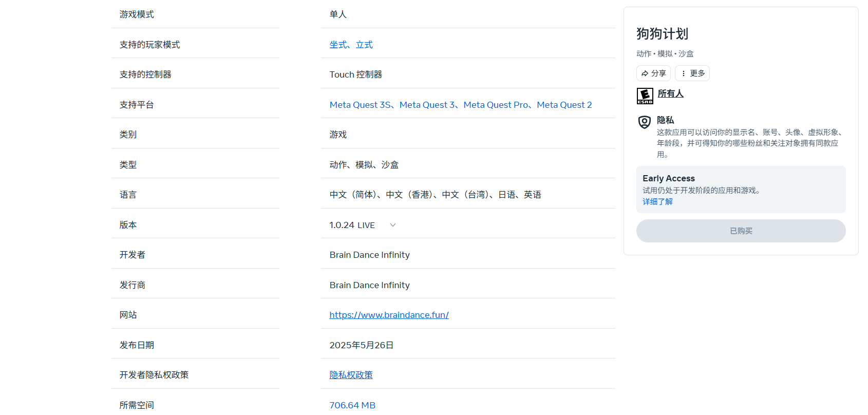Click the 开发者隐私权政策 row label
Viewport: 868px width, 415px height.
[154, 375]
